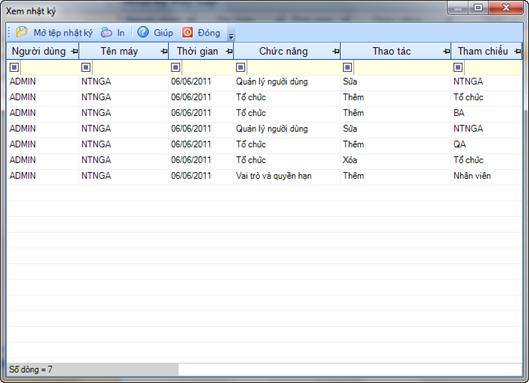Select the first row 'Sửa' cell
This screenshot has height=383, width=529.
[395, 81]
